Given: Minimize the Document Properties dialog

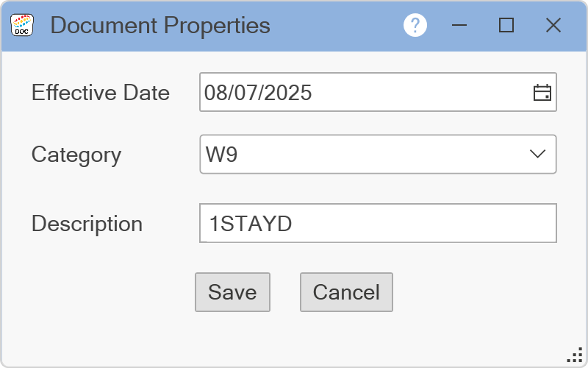Looking at the screenshot, I should [460, 26].
